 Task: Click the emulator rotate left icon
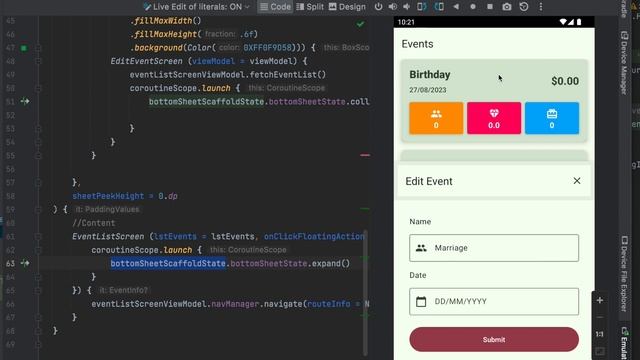tap(422, 7)
